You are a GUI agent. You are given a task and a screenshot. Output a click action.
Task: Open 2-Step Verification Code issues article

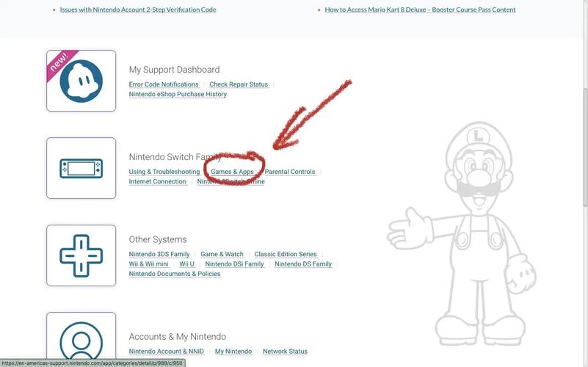pos(138,10)
